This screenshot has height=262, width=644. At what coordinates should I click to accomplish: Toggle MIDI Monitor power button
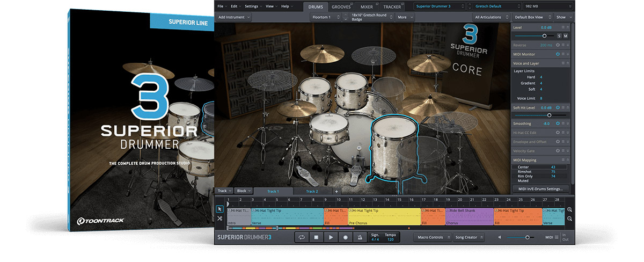[558, 54]
